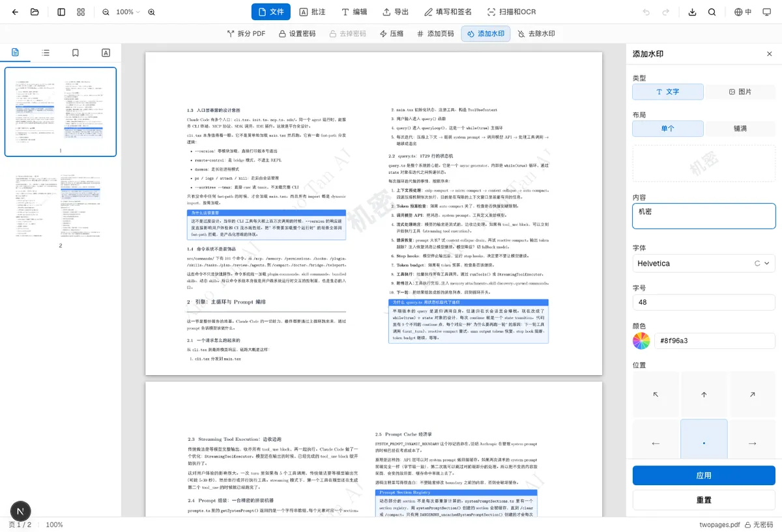Toggle the sidebar panel icon
This screenshot has height=532, width=782.
click(x=61, y=12)
